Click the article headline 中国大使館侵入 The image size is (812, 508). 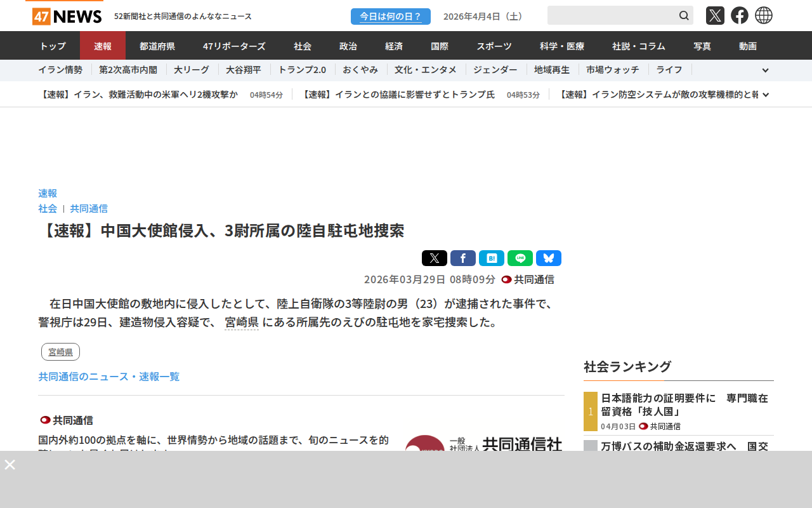click(221, 231)
